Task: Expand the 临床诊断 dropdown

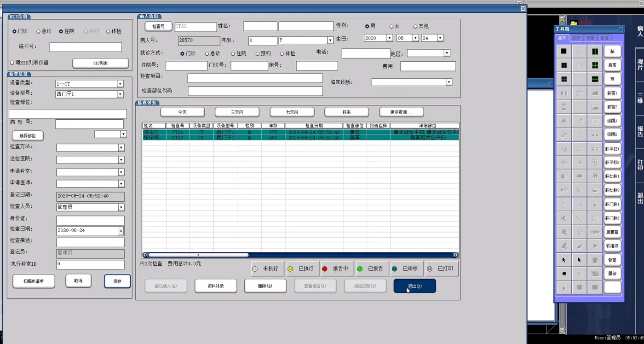Action: click(449, 82)
